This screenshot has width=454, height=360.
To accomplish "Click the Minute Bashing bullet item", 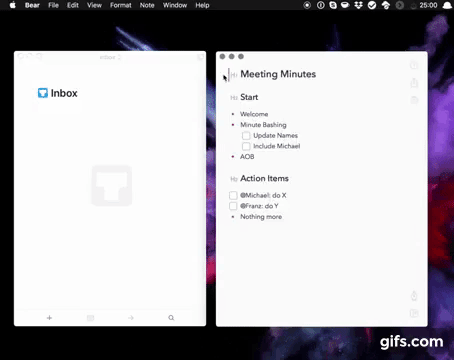I will pos(263,125).
